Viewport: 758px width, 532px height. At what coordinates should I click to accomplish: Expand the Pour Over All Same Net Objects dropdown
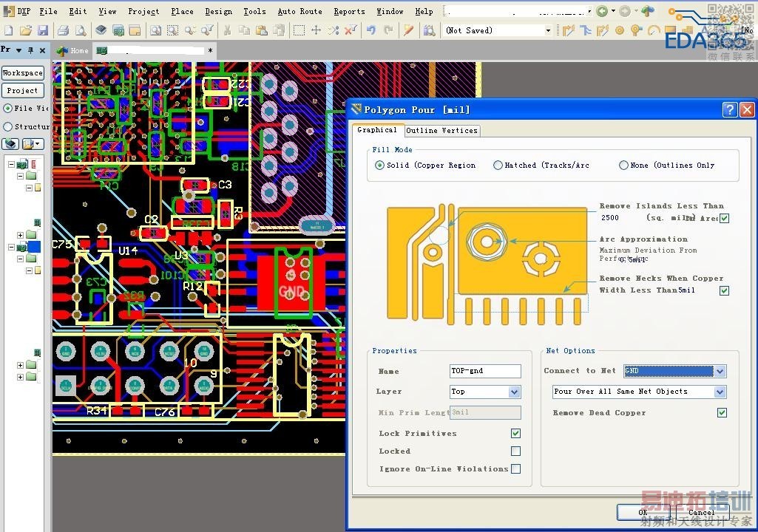coord(720,392)
